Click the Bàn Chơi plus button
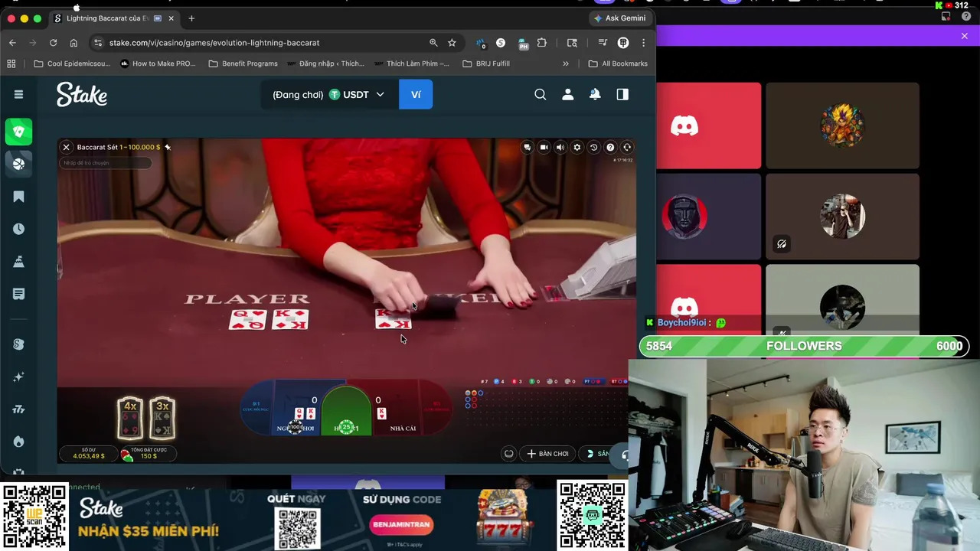Viewport: 980px width, 551px height. pyautogui.click(x=547, y=454)
